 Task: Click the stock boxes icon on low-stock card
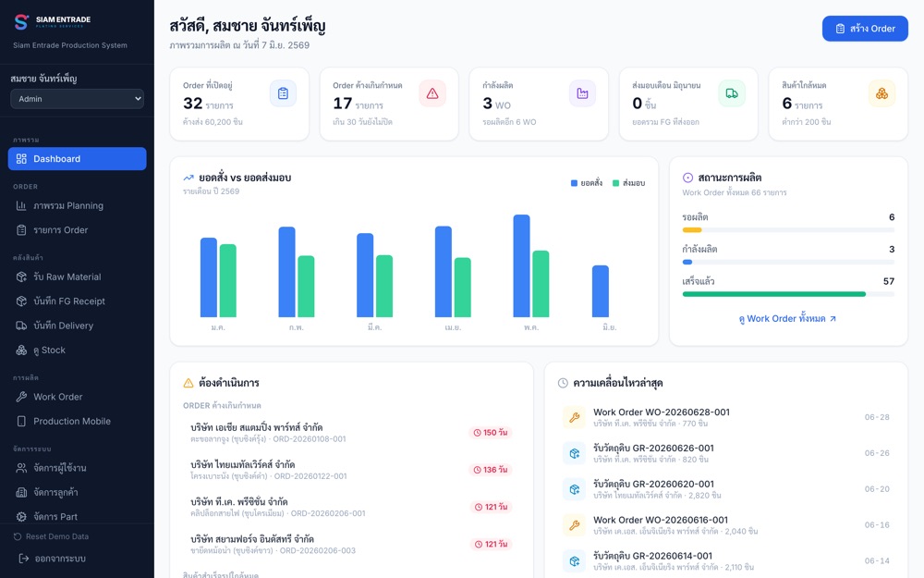pos(881,93)
